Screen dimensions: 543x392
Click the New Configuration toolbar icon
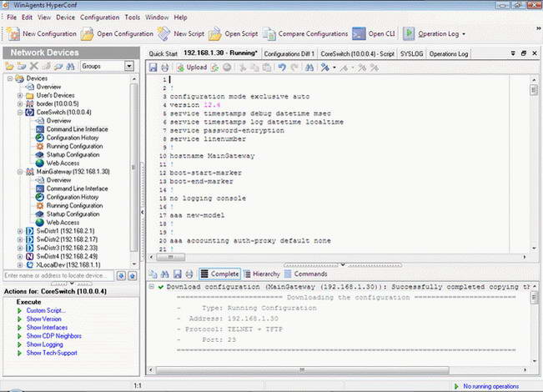pos(13,33)
